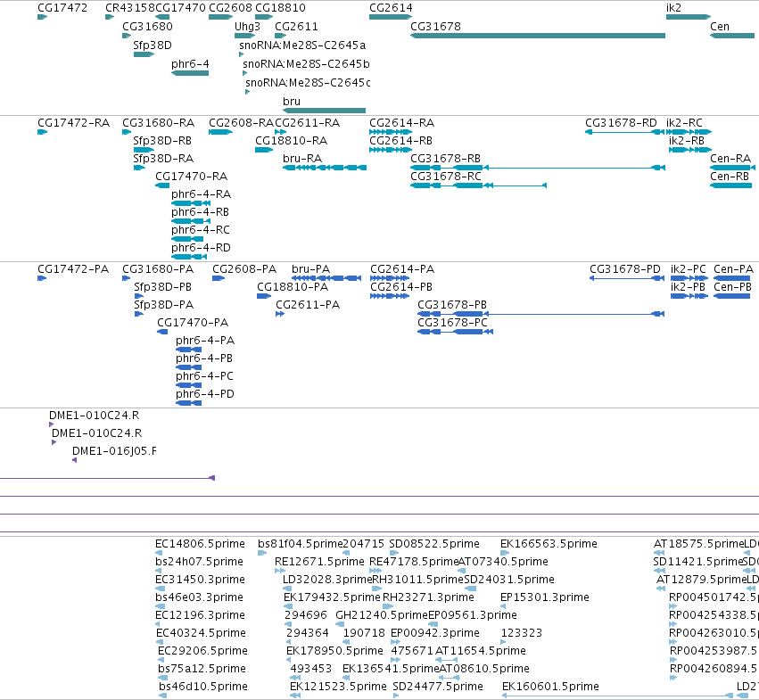The width and height of the screenshot is (759, 700).
Task: Select transcript CG17470-RA
Action: [191, 177]
